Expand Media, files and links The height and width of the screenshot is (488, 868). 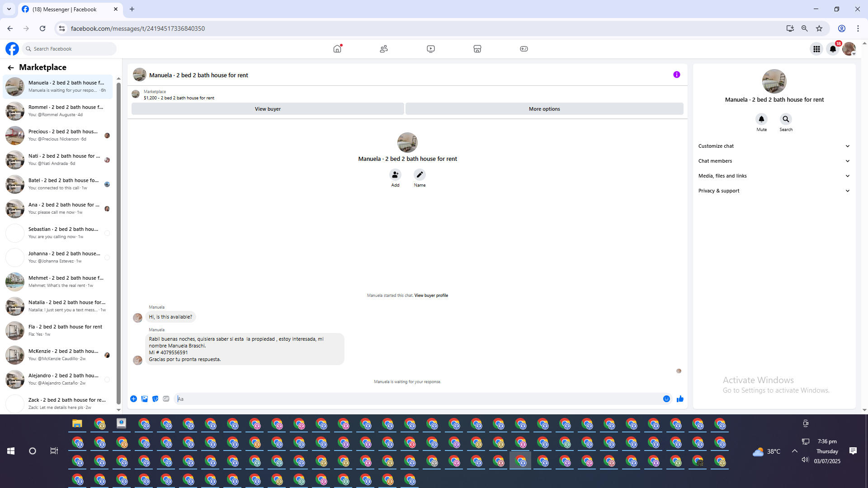pyautogui.click(x=774, y=176)
